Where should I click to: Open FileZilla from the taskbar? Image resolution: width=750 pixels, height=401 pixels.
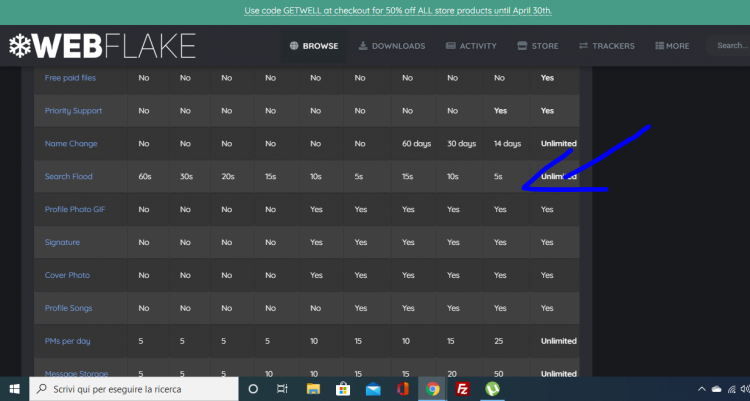pyautogui.click(x=462, y=388)
